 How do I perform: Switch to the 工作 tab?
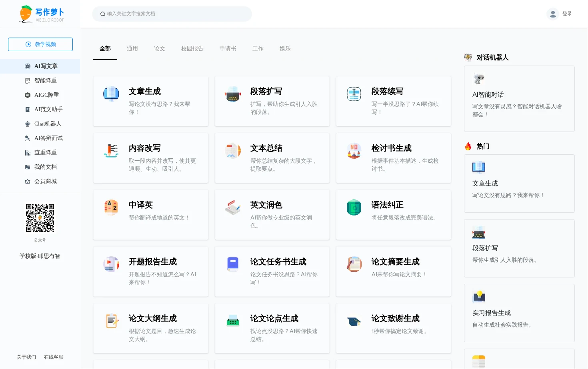coord(258,48)
